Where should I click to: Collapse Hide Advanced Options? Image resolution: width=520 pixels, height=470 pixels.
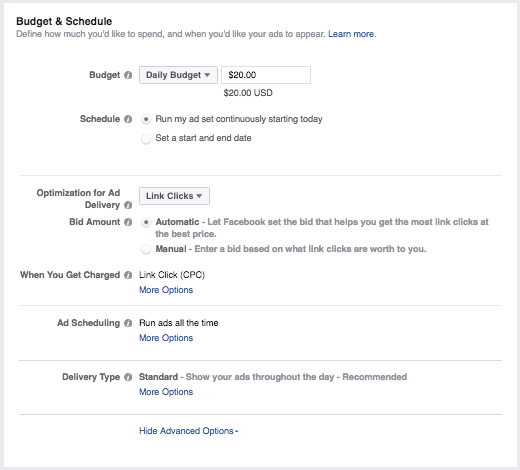pos(189,431)
